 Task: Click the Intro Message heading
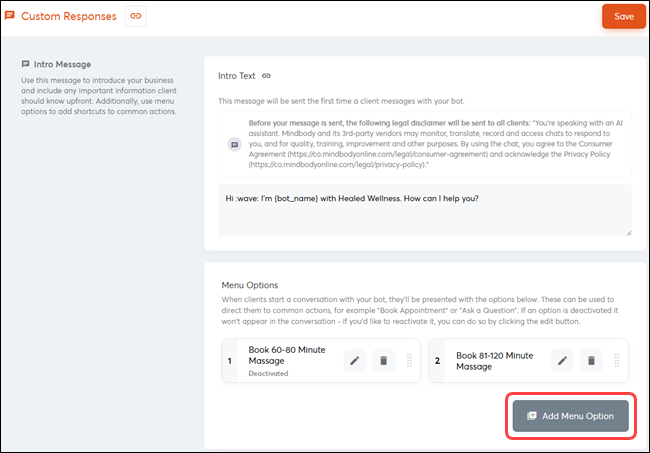[x=62, y=64]
